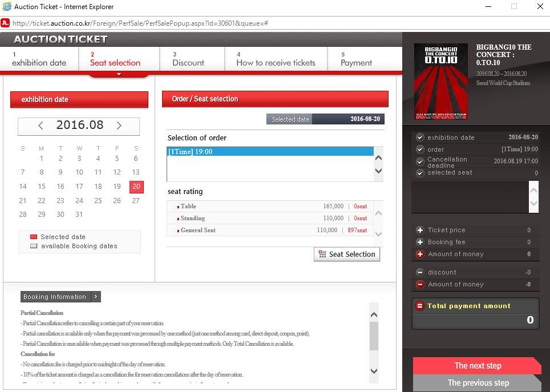The width and height of the screenshot is (550, 392).
Task: Click check icon beside order summary
Action: coord(420,149)
